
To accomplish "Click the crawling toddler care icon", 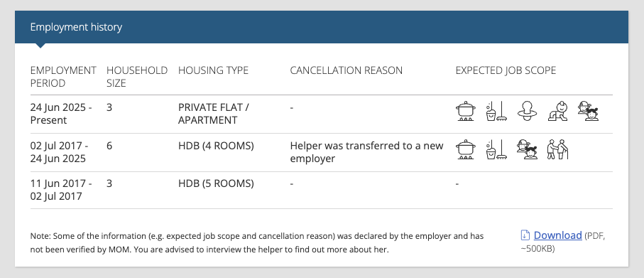I will coord(558,111).
